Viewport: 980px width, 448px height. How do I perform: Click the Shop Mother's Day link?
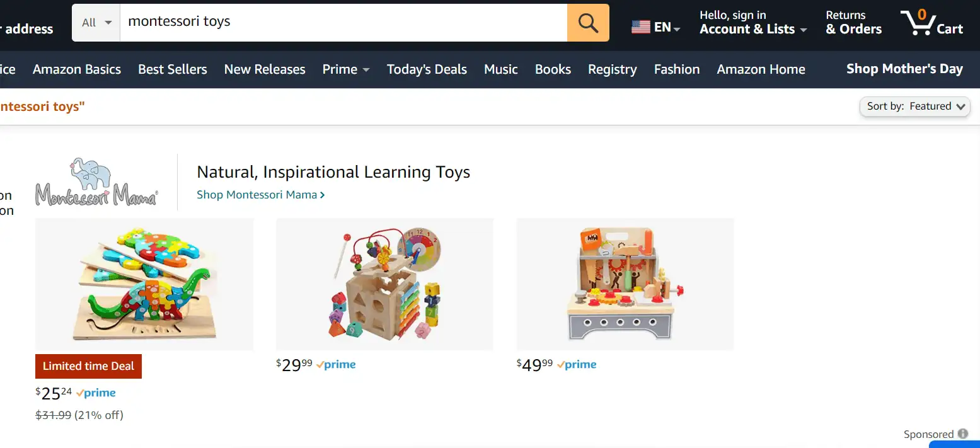coord(904,69)
